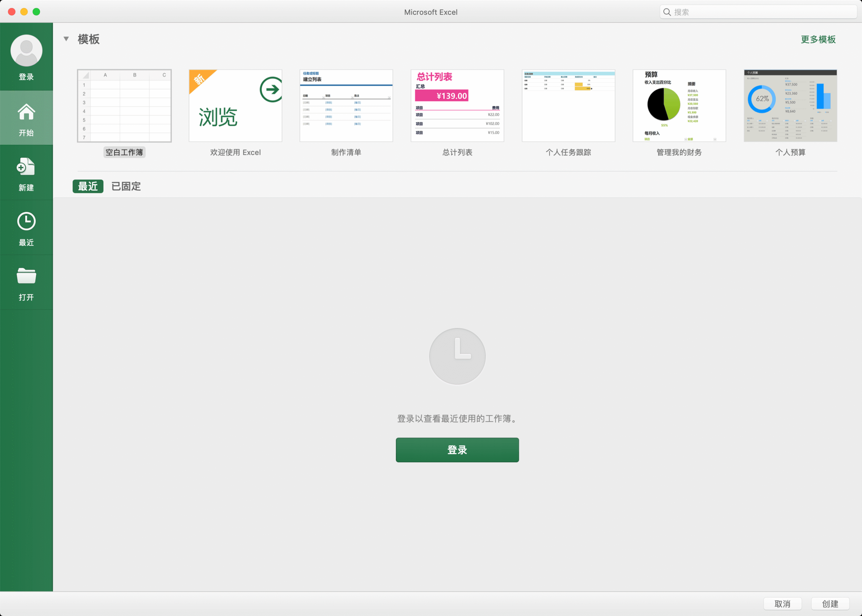Click inside the 搜索 search field
The width and height of the screenshot is (862, 616).
[721, 12]
